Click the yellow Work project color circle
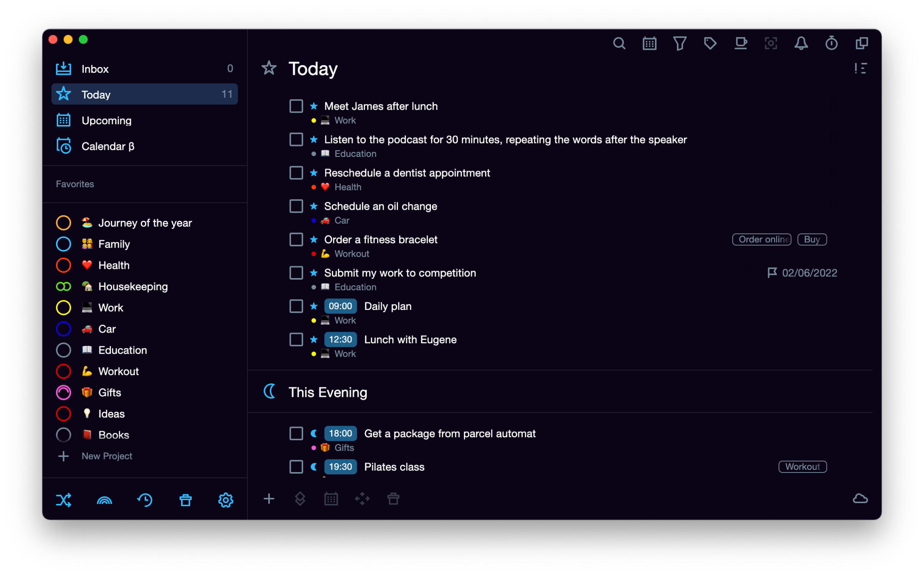Viewport: 924px width, 576px height. (x=64, y=307)
